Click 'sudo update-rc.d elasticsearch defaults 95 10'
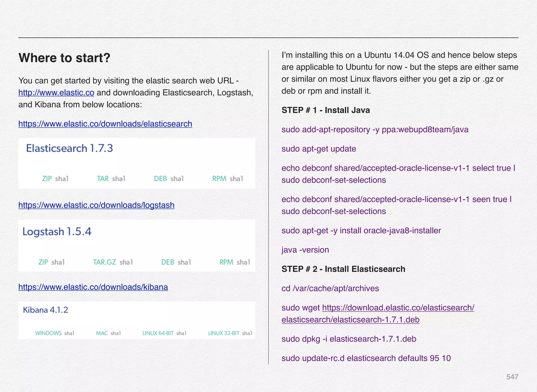The image size is (537, 392). (366, 358)
